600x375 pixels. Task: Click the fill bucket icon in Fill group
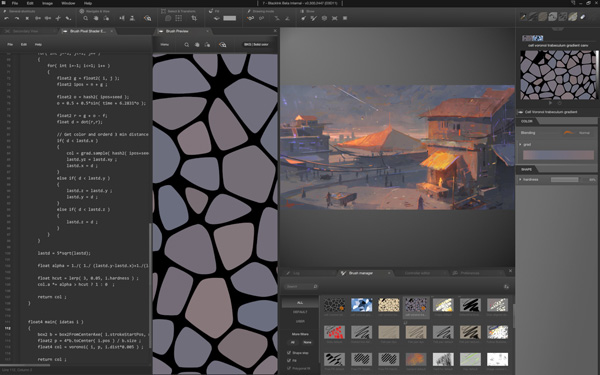click(216, 18)
